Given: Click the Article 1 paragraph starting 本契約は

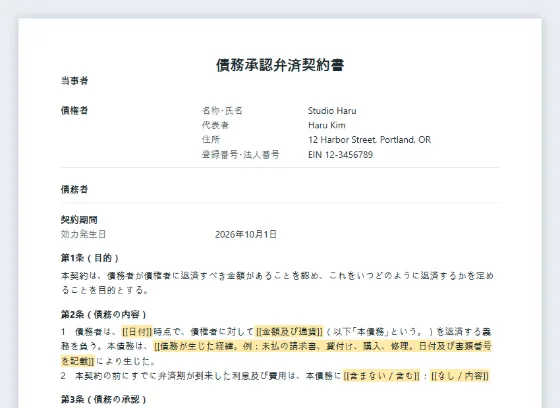Looking at the screenshot, I should (x=277, y=283).
